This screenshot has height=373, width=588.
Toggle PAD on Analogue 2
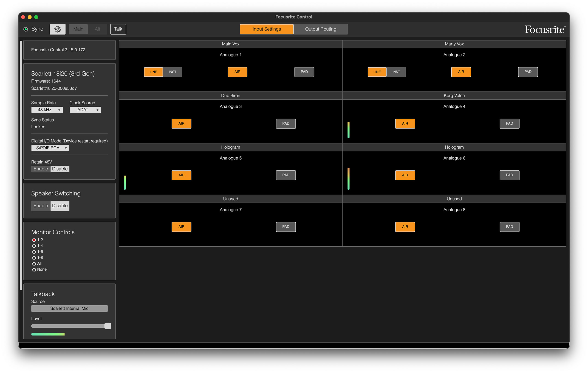pos(528,72)
